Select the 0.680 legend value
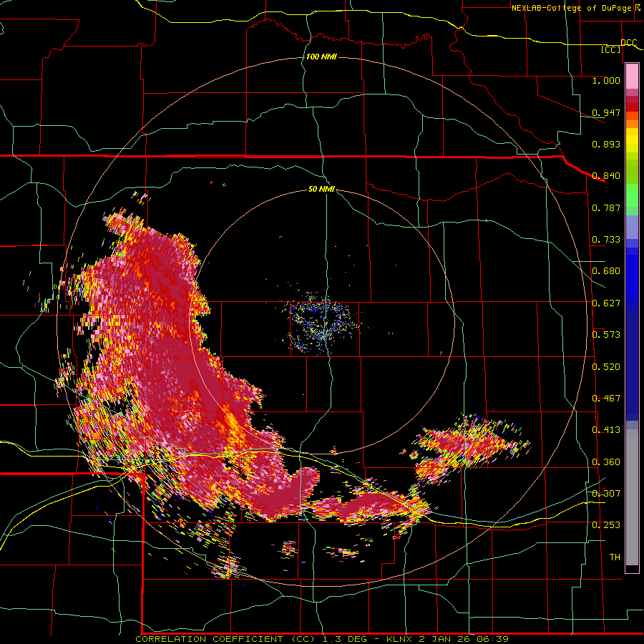This screenshot has width=644, height=644. click(606, 271)
